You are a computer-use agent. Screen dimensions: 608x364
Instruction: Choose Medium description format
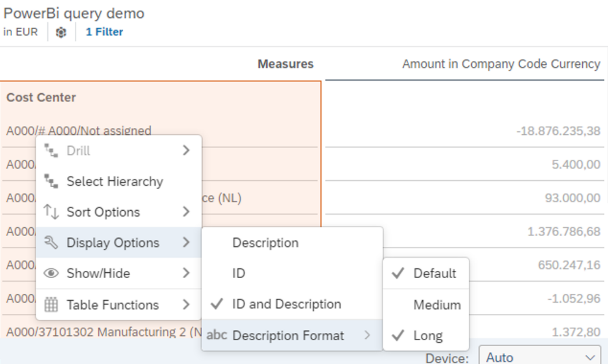[426, 304]
